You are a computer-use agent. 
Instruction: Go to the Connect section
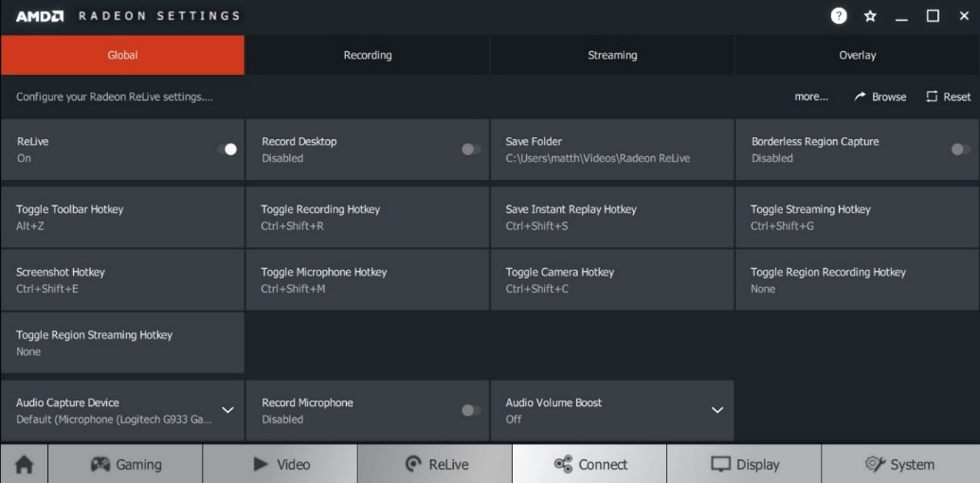(590, 464)
